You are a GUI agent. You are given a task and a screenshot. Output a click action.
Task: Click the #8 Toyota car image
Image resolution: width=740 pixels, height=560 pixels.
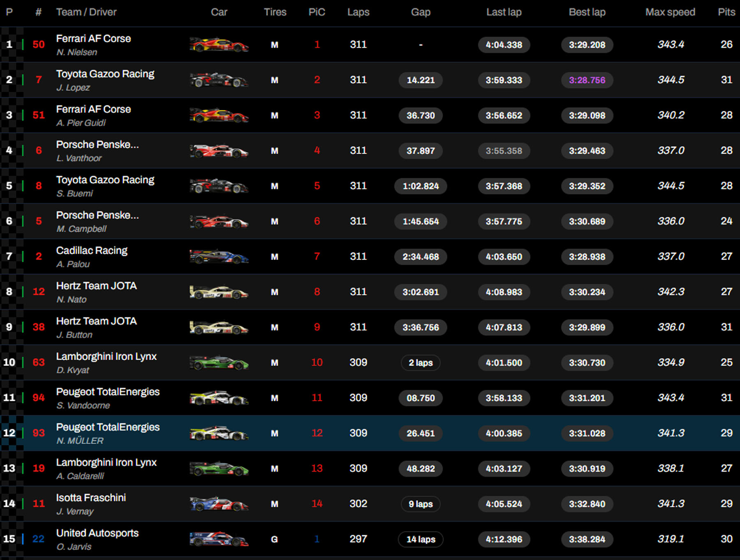[219, 186]
